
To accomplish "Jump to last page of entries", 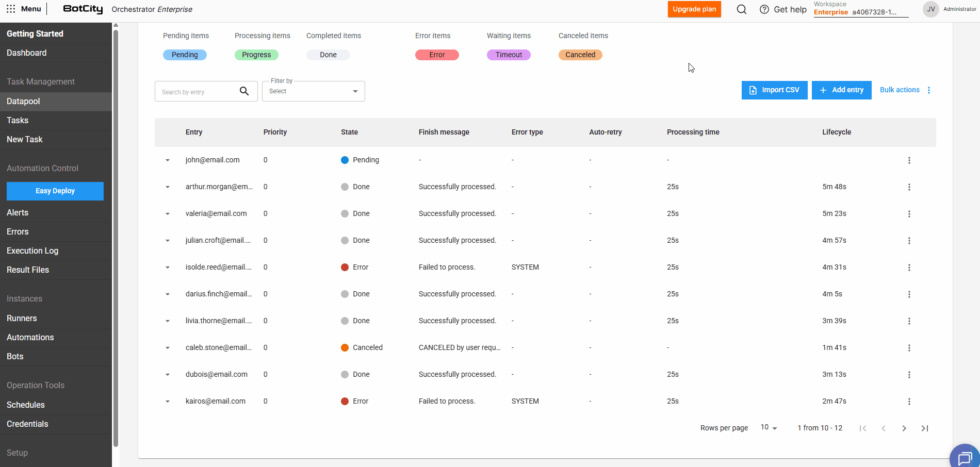I will tap(924, 428).
